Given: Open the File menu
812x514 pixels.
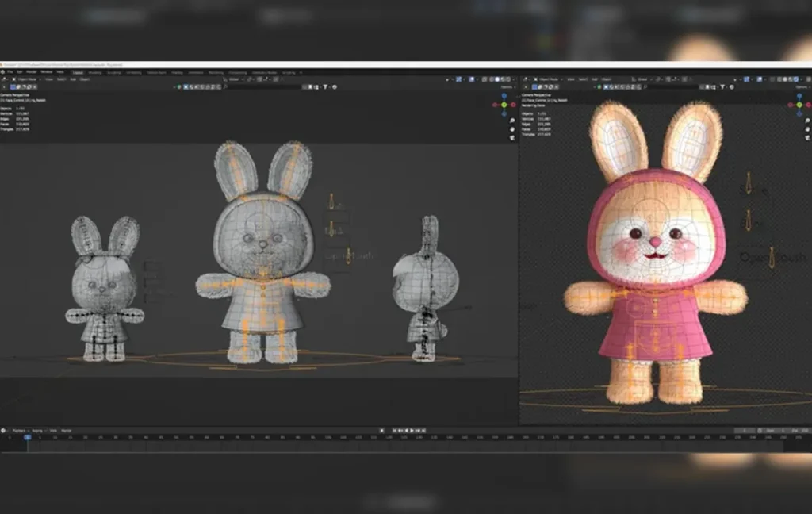Looking at the screenshot, I should pyautogui.click(x=12, y=72).
